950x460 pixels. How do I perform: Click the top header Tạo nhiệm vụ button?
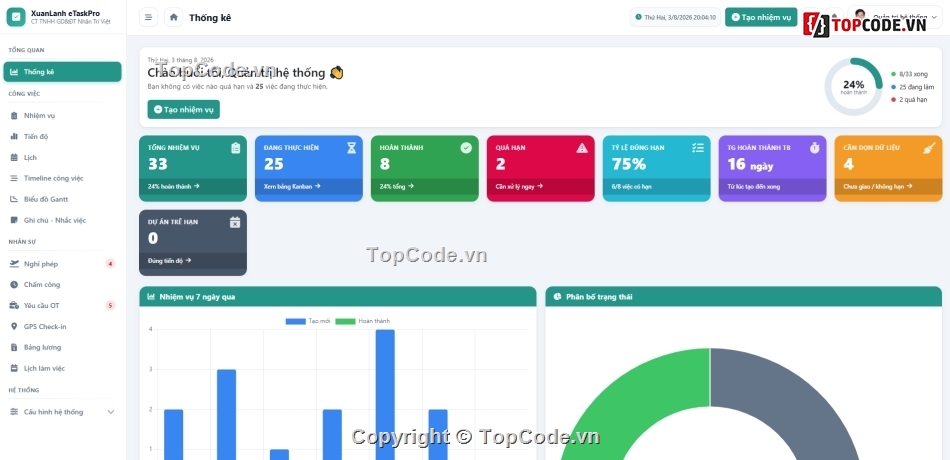click(761, 17)
